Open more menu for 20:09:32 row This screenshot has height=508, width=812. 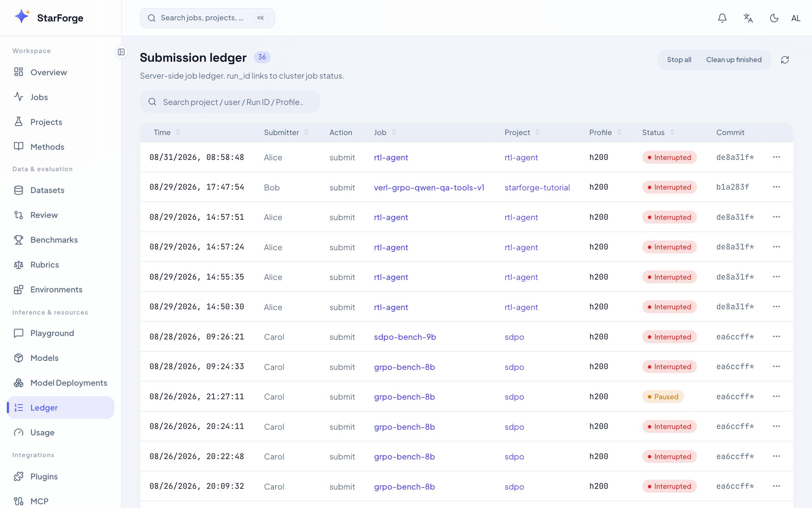click(x=776, y=486)
